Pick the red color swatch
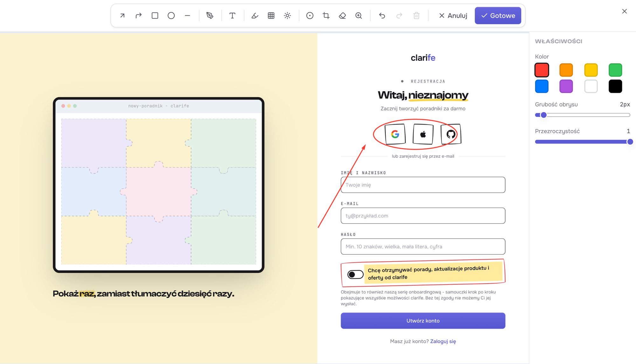 coord(542,70)
